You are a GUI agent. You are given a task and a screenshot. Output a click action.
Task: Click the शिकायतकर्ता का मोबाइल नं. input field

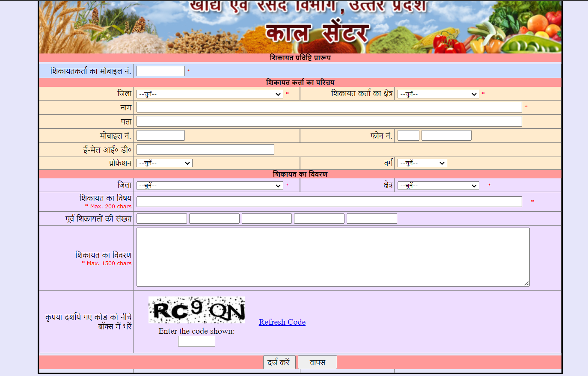pyautogui.click(x=160, y=71)
